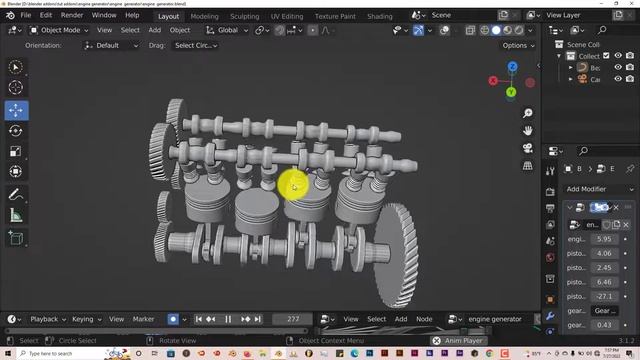Remove the modifier with X button

pos(616,207)
